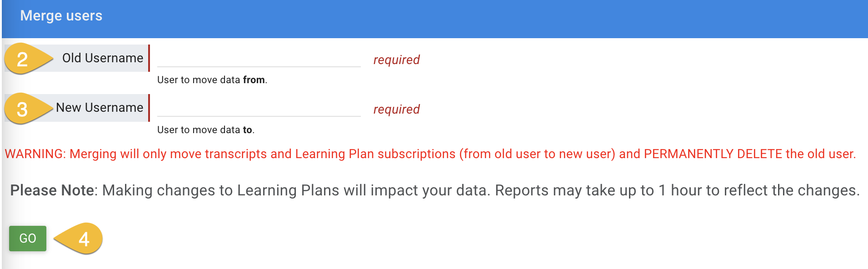Click the "User to move data from" hint
Viewport: 868px width, 269px height.
click(212, 80)
